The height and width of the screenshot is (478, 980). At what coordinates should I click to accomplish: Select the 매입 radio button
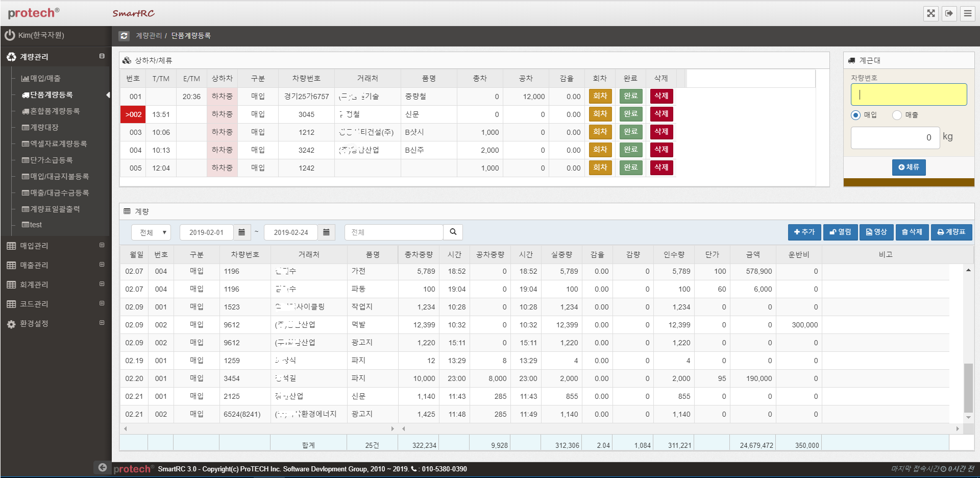click(856, 115)
